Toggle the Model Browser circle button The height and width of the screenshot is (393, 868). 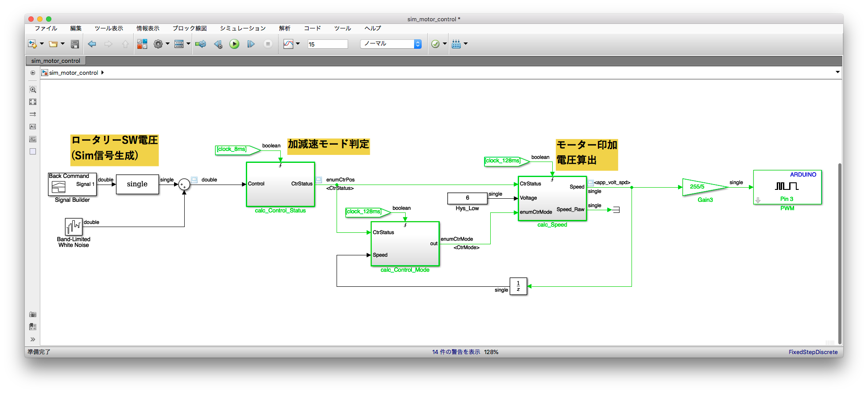pos(33,73)
